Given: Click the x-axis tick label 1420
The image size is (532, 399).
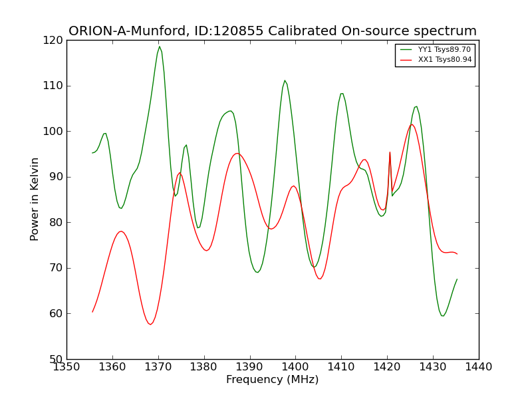Looking at the screenshot, I should click(387, 367).
